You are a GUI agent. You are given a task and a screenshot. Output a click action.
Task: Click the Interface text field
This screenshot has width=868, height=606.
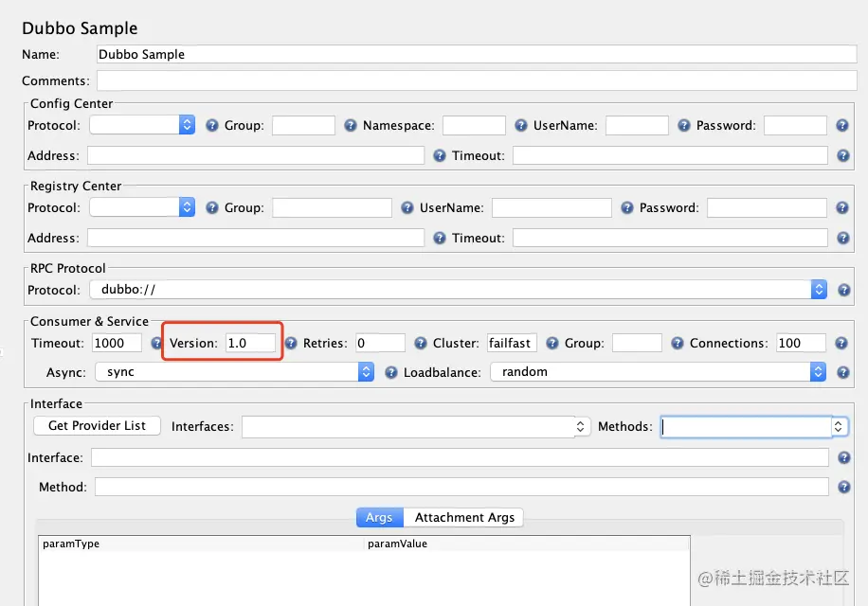tap(460, 457)
